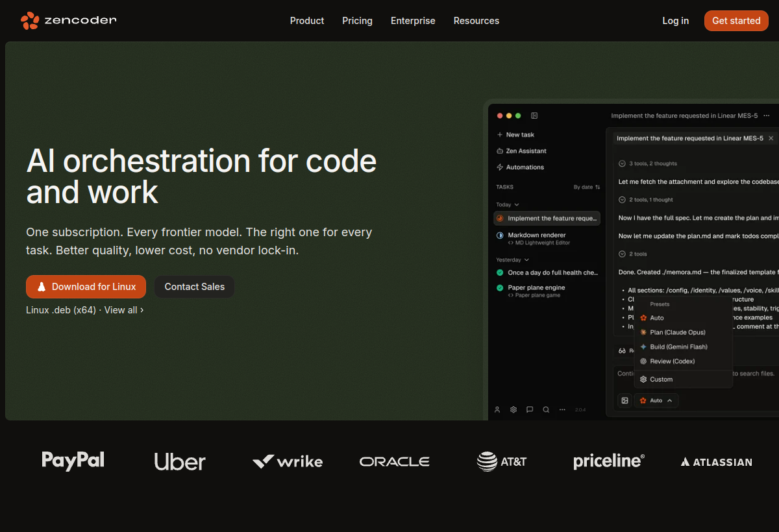Select the Custom preset option
The width and height of the screenshot is (779, 532).
tap(684, 380)
